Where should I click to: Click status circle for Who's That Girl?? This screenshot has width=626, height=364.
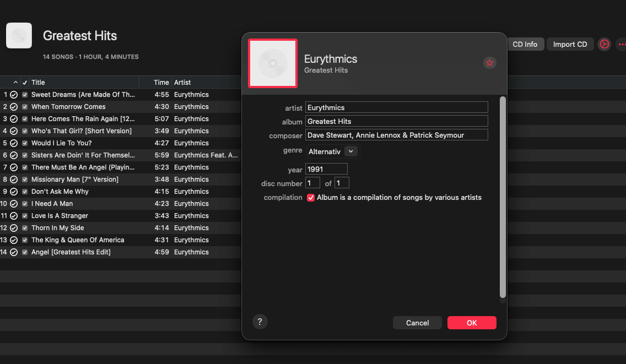(x=14, y=131)
